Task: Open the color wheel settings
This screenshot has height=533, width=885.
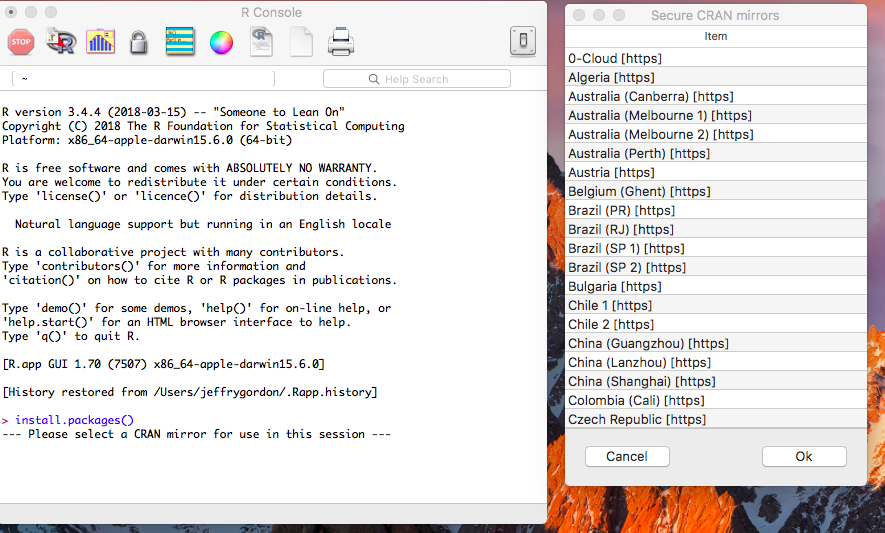Action: (221, 42)
